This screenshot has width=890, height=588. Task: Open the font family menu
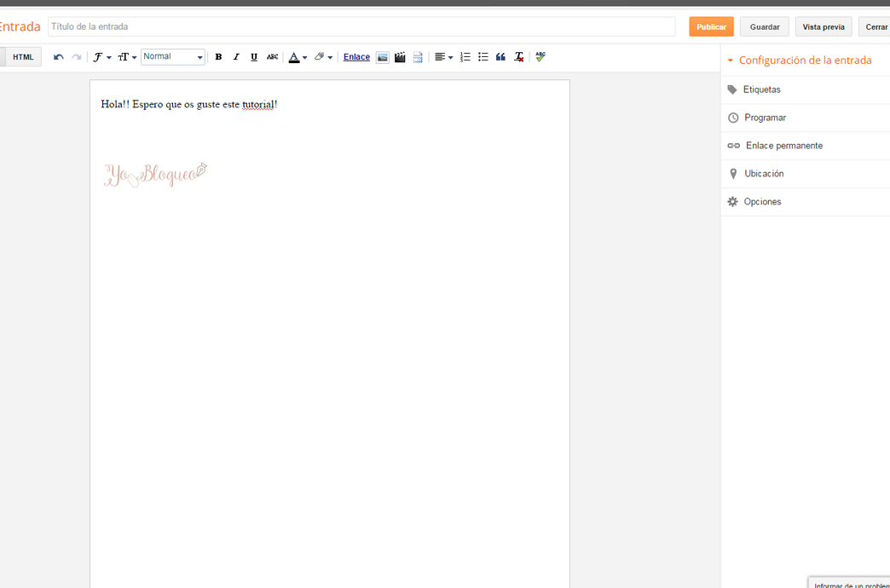(101, 57)
